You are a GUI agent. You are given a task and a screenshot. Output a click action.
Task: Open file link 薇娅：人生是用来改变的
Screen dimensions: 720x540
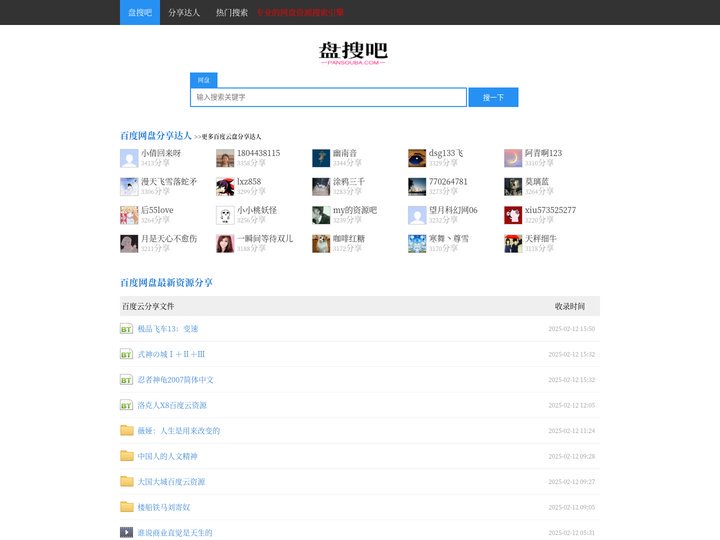point(179,431)
